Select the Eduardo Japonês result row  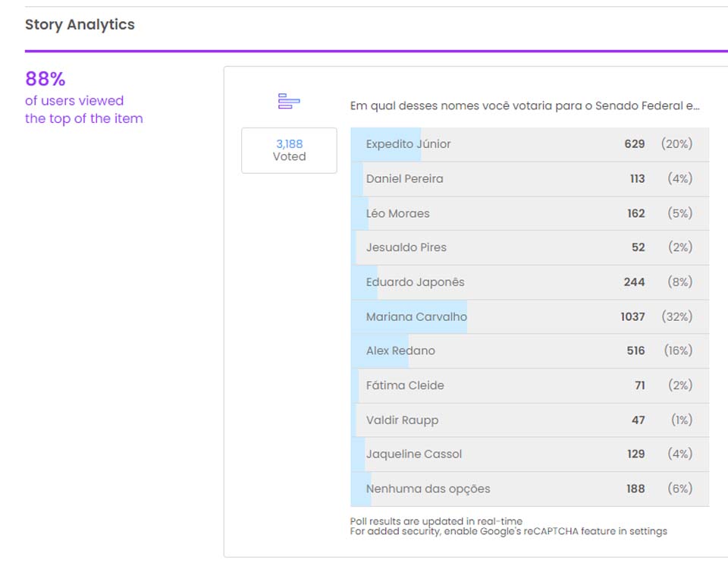(529, 282)
